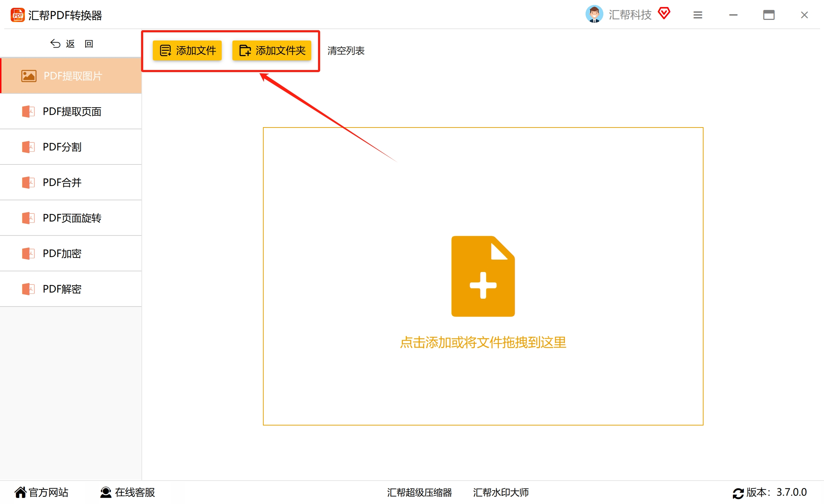Open the PDF页面旋转 function
This screenshot has width=824, height=504.
[x=71, y=218]
